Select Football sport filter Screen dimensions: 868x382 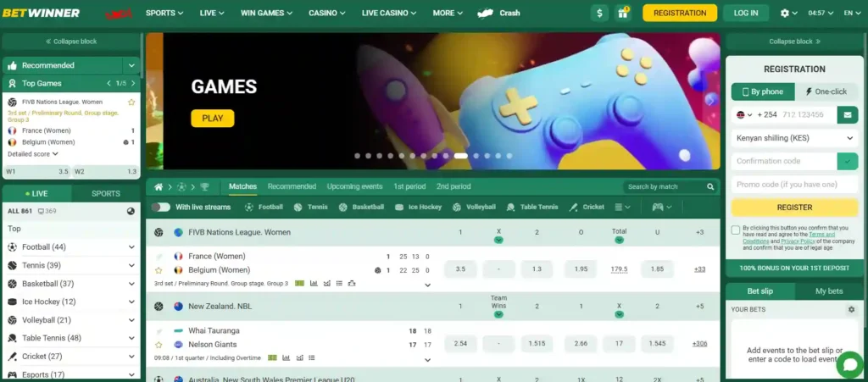264,207
